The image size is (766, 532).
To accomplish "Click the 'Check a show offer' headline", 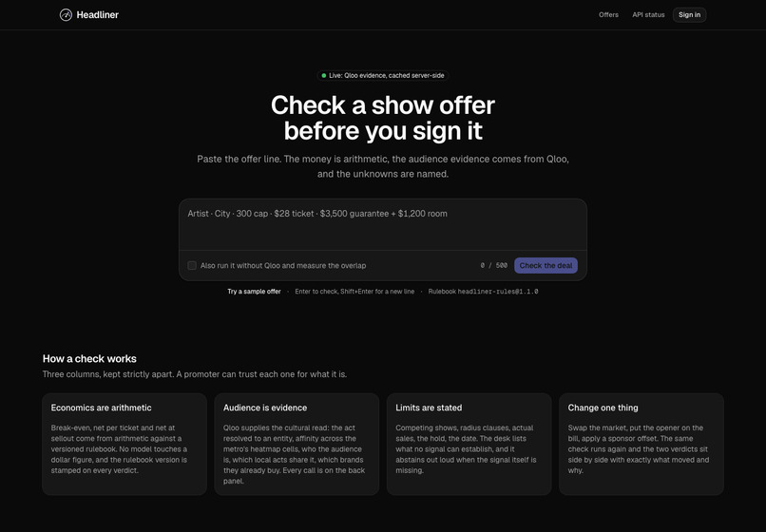I will [383, 118].
